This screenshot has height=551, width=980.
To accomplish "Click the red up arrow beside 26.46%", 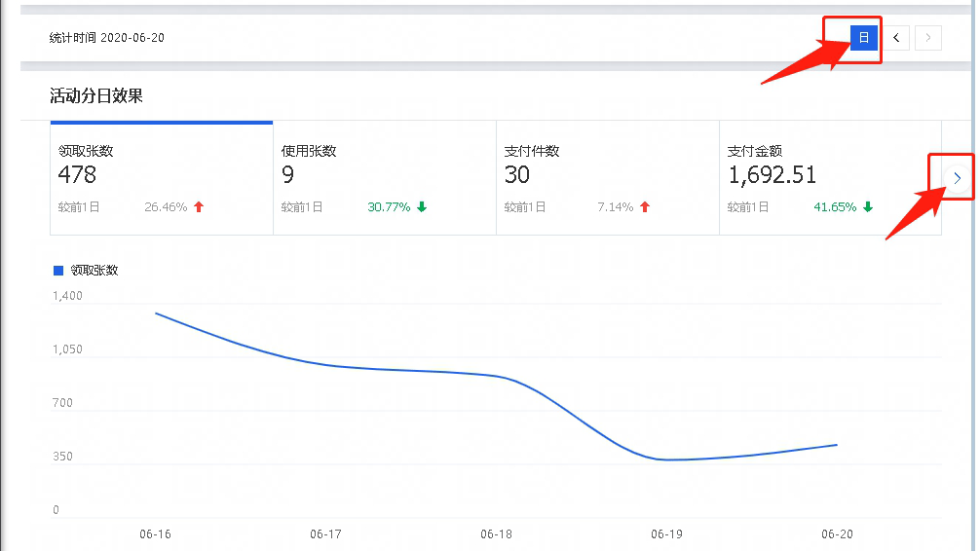I will tap(199, 207).
